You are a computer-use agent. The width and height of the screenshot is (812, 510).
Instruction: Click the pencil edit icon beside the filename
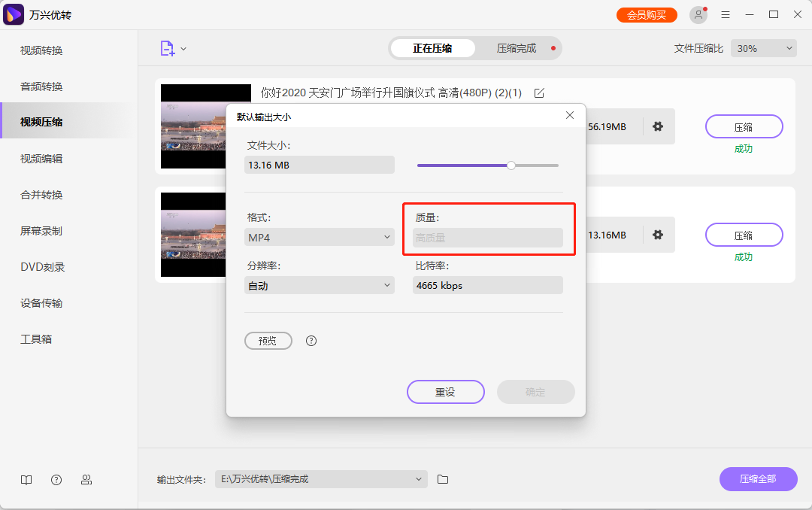538,93
